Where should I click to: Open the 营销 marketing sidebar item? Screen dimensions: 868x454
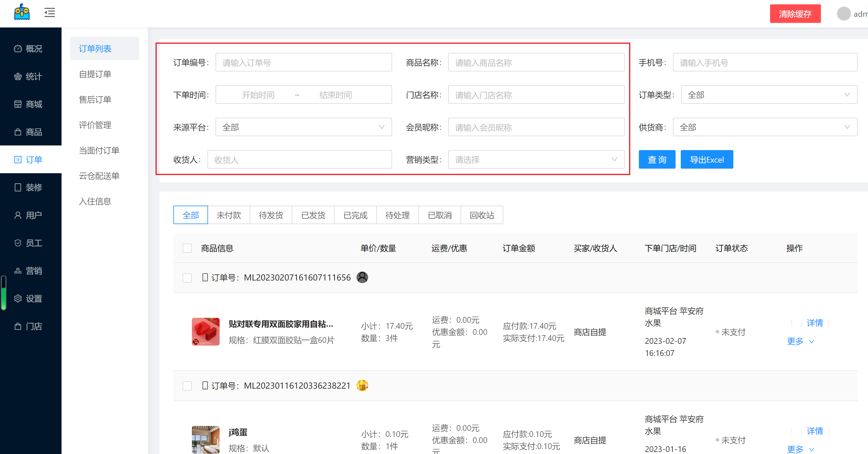click(28, 270)
